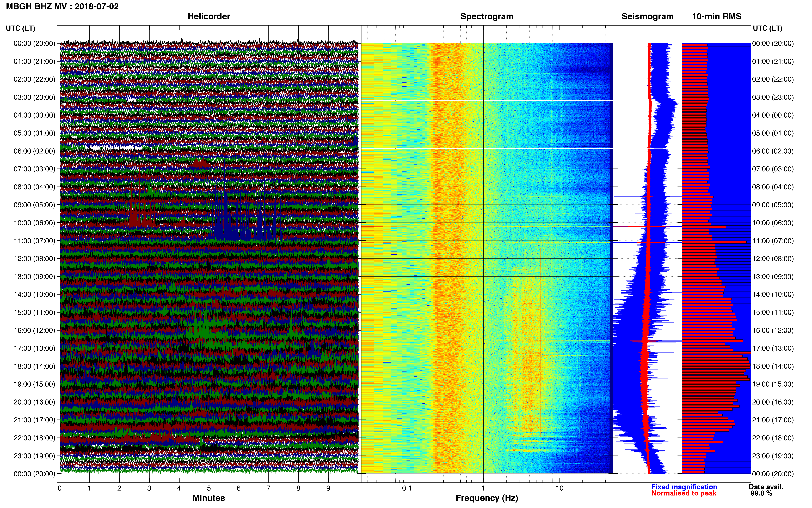Viewport: 812px width, 508px height.
Task: Click right-axis time label 17:00 (13:00)
Action: (x=773, y=348)
